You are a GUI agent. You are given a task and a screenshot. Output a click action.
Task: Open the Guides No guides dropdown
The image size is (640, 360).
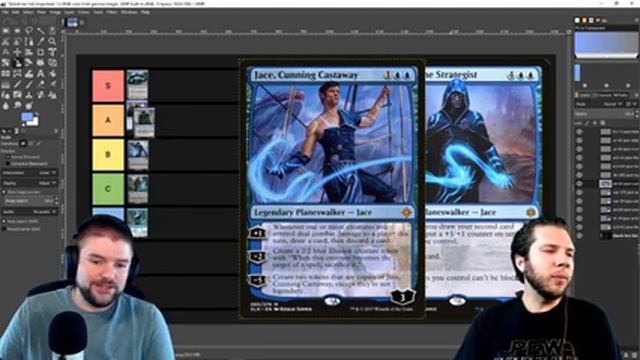click(x=29, y=212)
